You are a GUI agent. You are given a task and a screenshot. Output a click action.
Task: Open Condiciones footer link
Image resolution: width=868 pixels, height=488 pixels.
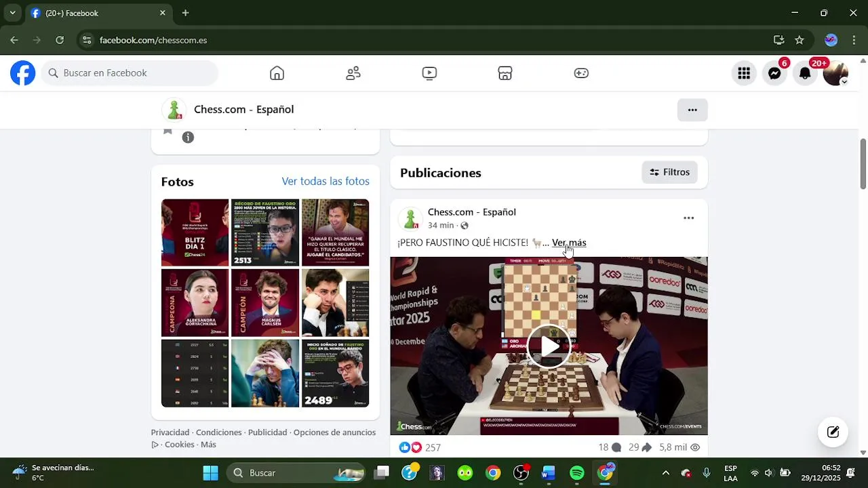219,432
